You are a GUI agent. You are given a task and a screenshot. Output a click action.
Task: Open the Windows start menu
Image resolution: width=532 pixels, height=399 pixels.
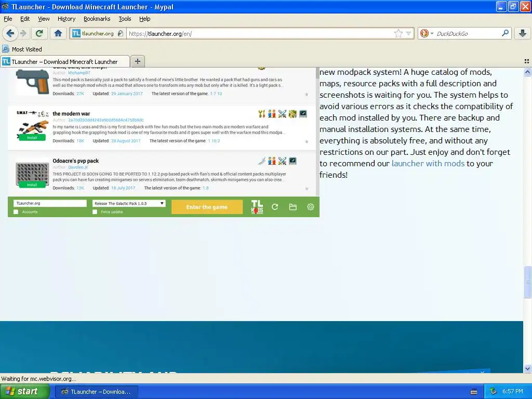click(24, 392)
